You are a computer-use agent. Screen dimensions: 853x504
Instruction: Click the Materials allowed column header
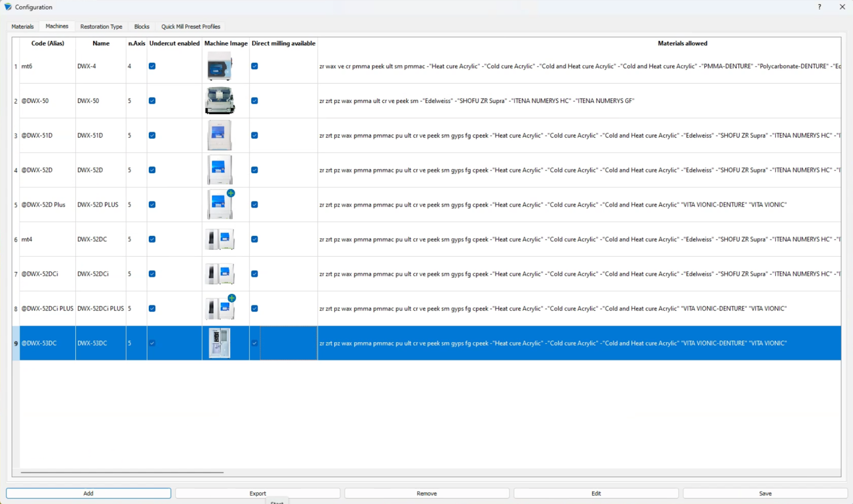click(682, 43)
